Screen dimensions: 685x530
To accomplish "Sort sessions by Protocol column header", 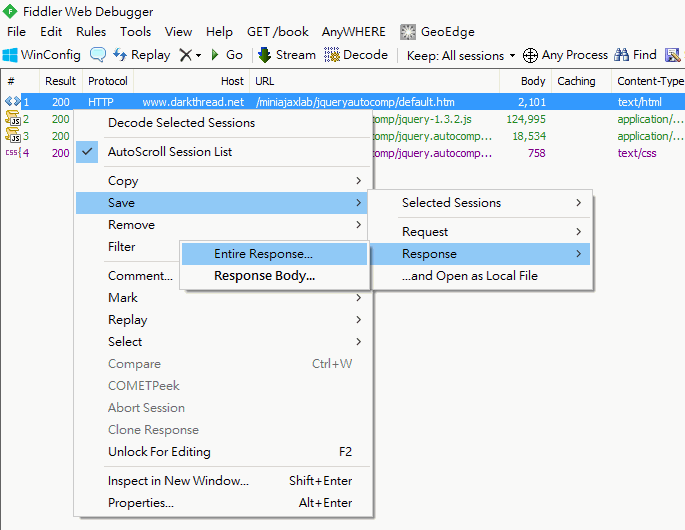I will [107, 81].
